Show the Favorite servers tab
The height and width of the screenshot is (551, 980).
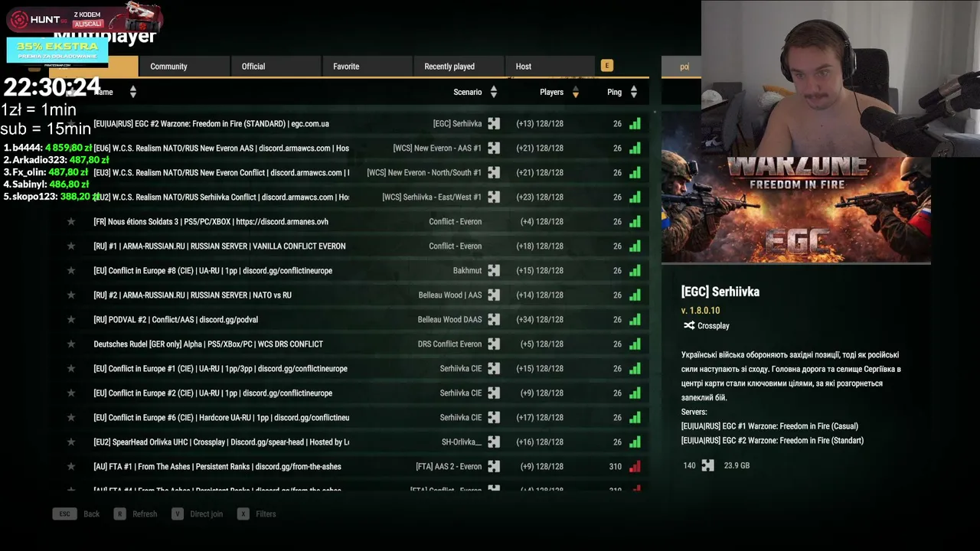click(x=367, y=67)
